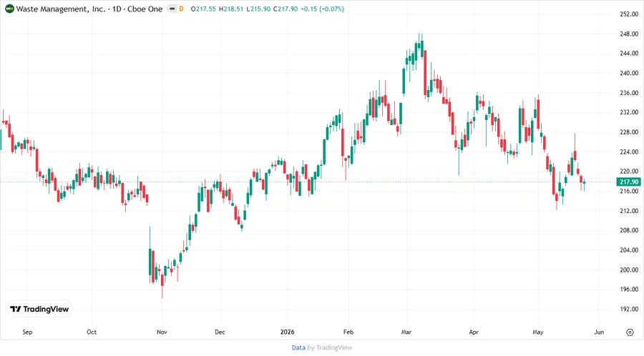Screen dimensions: 644x356
Task: Open chart settings gear icon
Action: point(630,332)
